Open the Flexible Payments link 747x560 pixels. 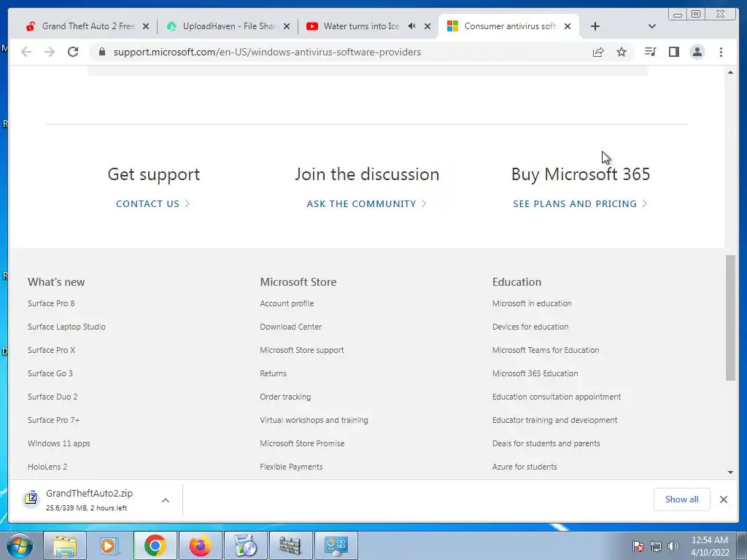tap(291, 467)
